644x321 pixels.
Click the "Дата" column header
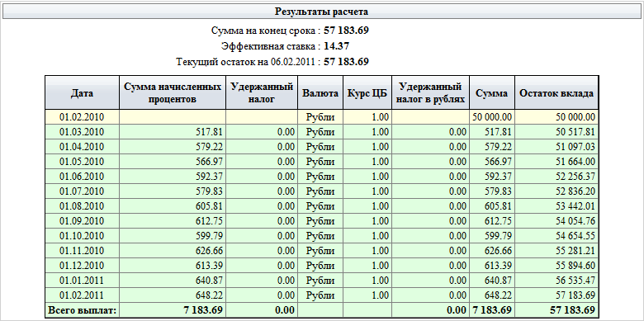click(x=82, y=93)
